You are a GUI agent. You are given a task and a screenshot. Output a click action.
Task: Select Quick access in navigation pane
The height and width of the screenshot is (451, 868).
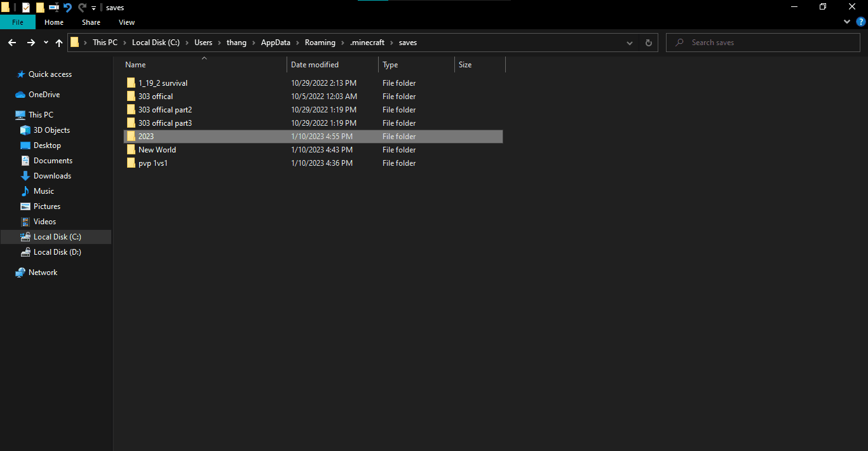coord(50,74)
